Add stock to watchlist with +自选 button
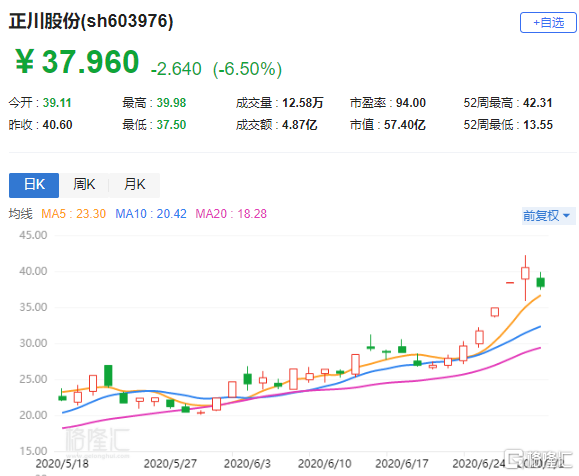579x476 pixels. pyautogui.click(x=548, y=23)
